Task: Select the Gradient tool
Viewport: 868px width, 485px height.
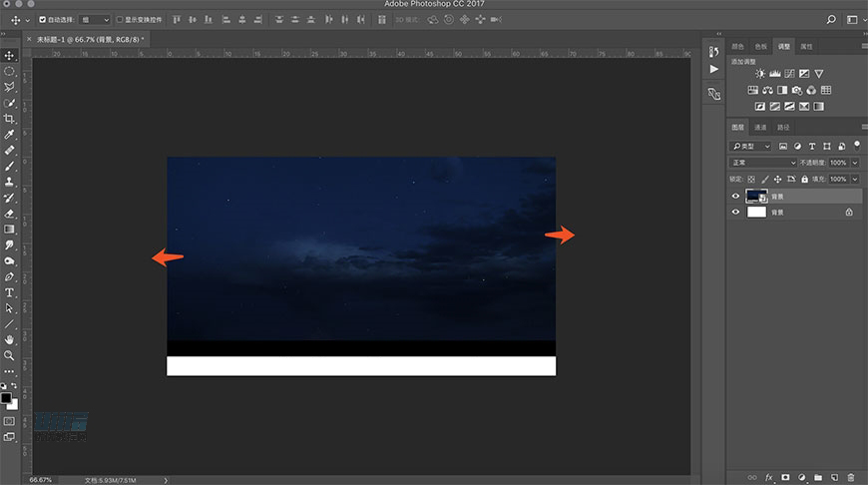Action: click(x=9, y=230)
